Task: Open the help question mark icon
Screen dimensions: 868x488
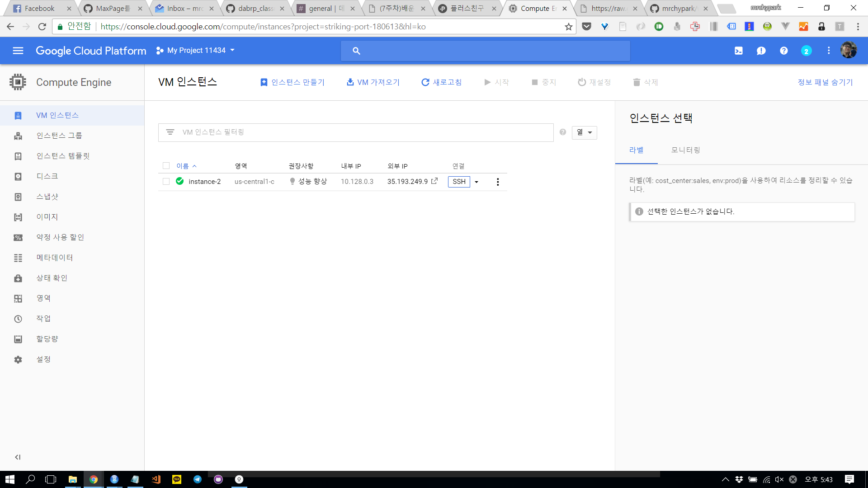Action: [783, 51]
